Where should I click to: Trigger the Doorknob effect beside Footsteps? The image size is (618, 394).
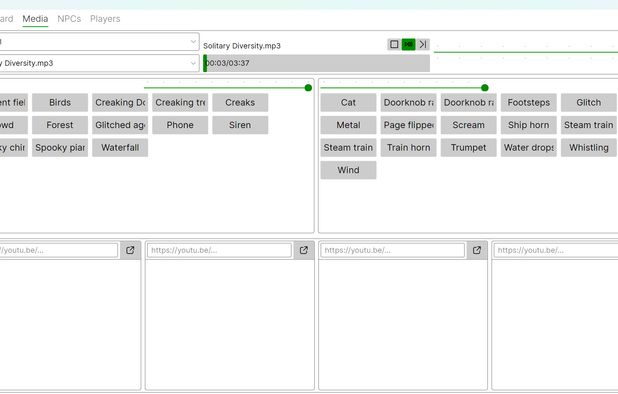469,102
